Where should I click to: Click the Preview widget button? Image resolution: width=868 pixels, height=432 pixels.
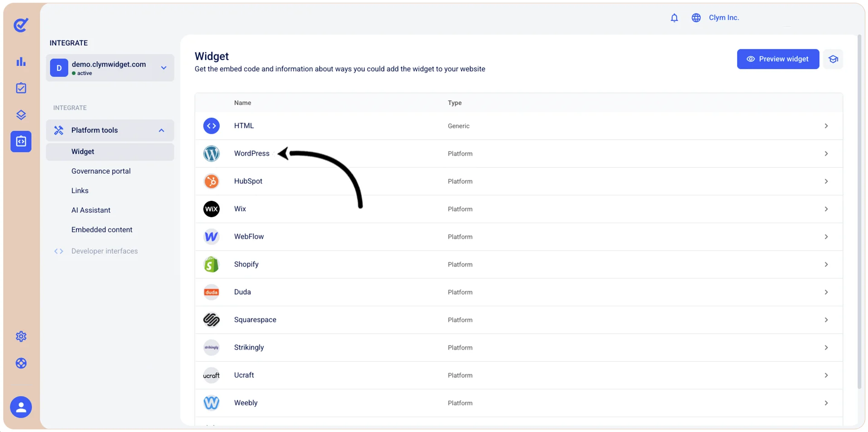[x=778, y=59]
